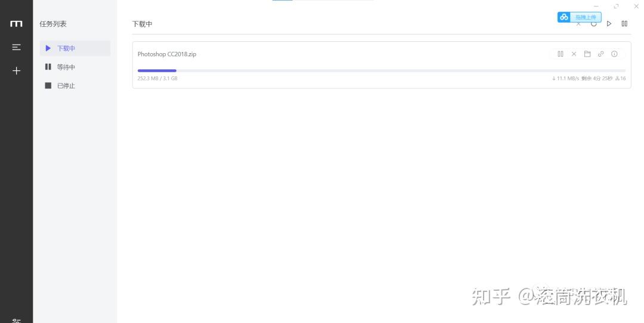This screenshot has width=644, height=323.
Task: Click the 拖拽上传 floating button
Action: pos(586,17)
